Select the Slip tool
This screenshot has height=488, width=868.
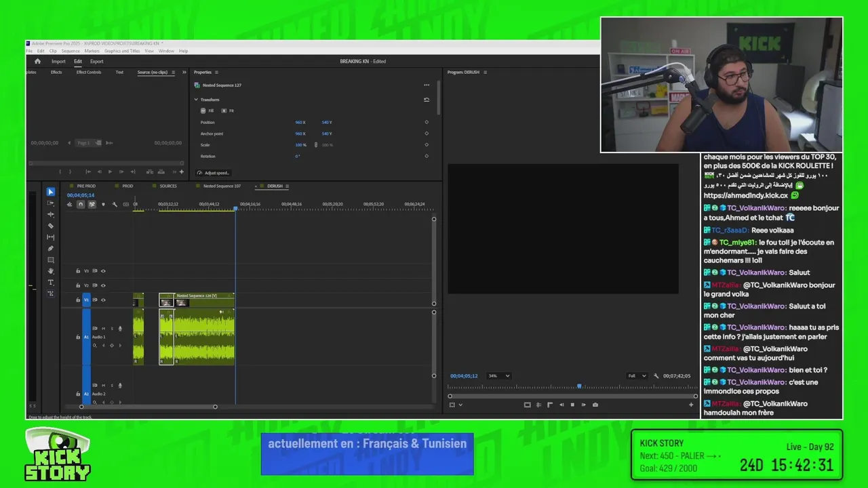pos(50,237)
